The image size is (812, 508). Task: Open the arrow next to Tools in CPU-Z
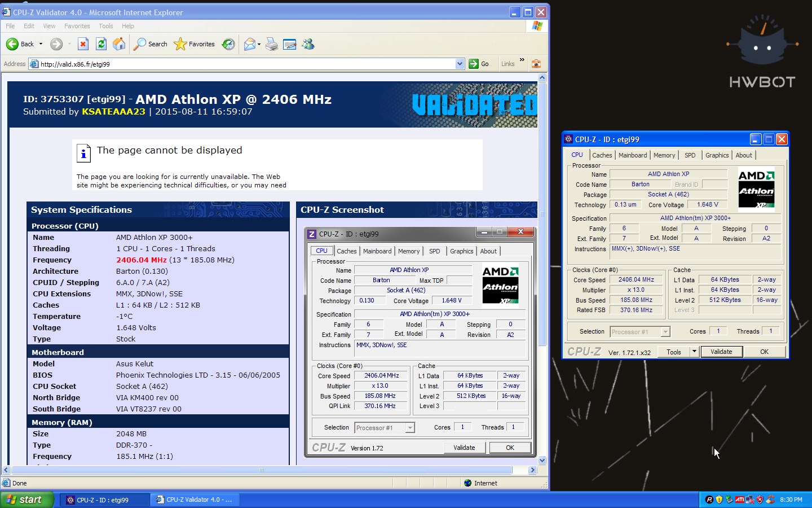click(x=694, y=352)
